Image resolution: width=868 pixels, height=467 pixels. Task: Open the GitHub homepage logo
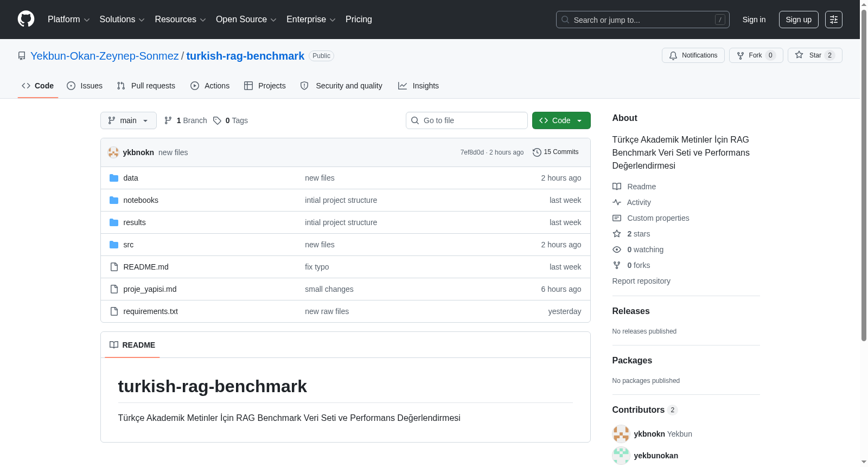coord(26,20)
